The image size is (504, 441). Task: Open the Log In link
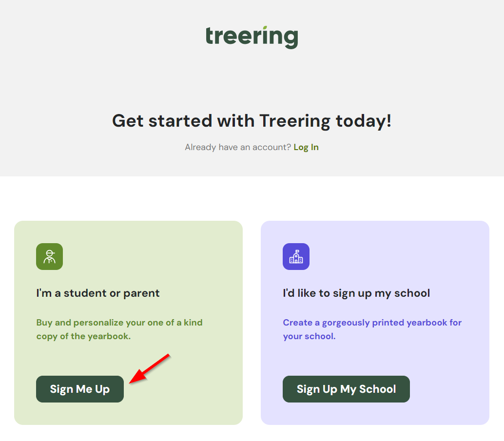click(x=306, y=147)
